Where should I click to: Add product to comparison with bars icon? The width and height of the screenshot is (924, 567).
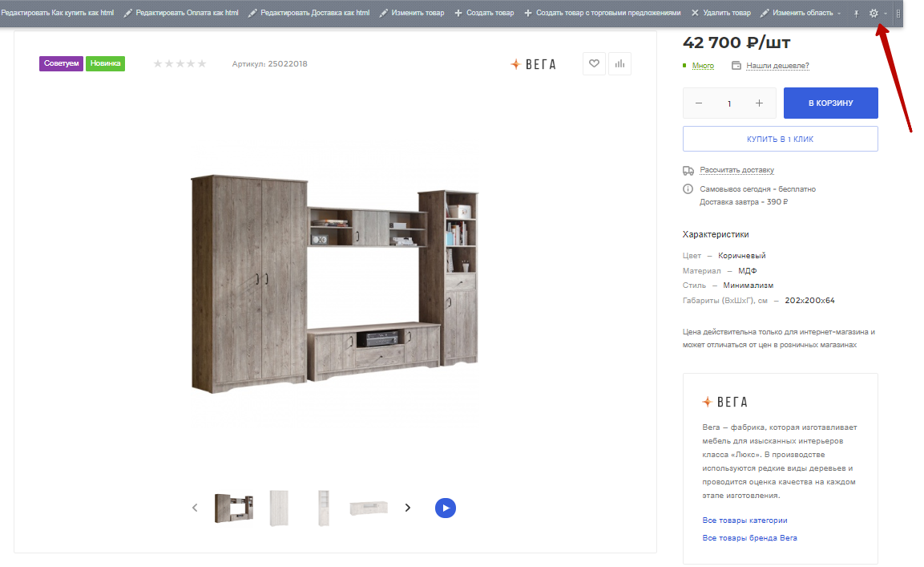[620, 63]
